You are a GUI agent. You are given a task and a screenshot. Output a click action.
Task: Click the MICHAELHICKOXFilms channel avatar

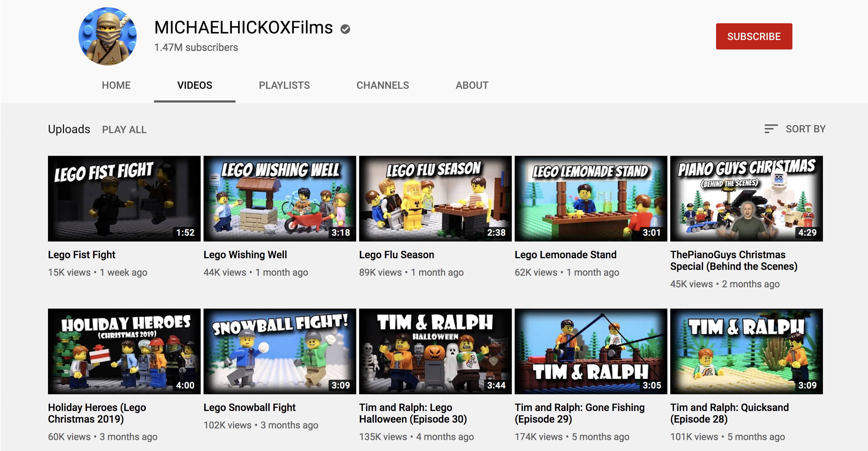108,36
